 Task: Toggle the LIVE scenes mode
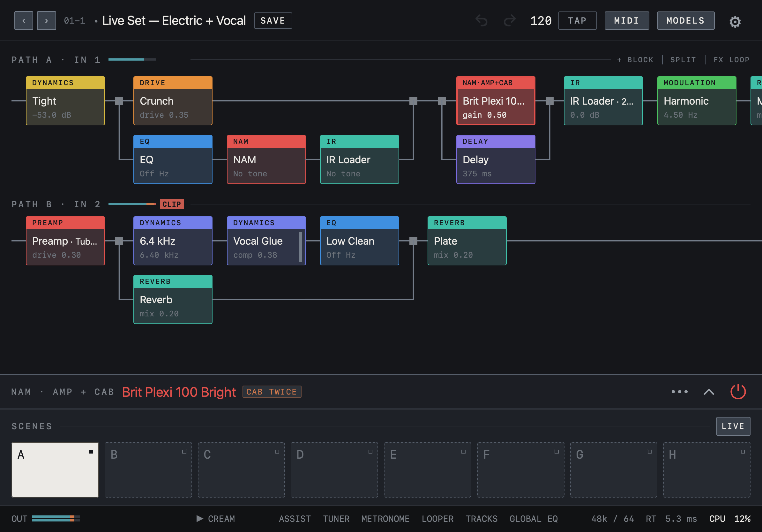click(x=733, y=426)
